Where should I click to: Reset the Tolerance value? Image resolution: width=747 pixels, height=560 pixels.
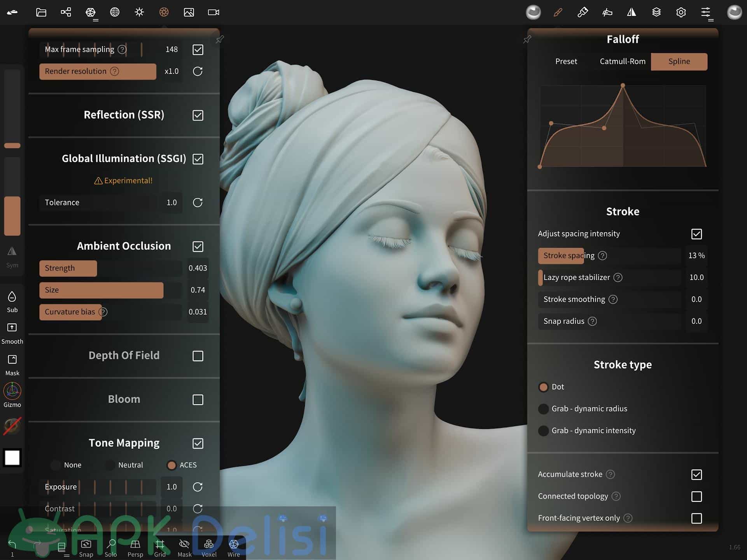198,203
